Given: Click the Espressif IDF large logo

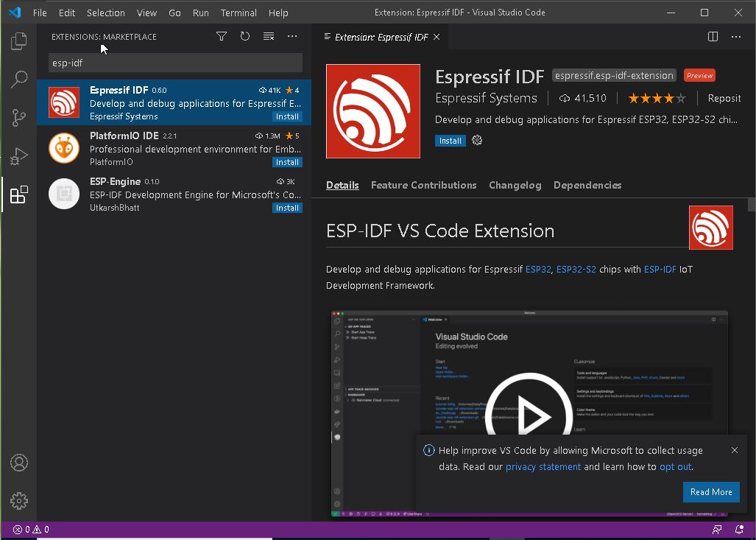Looking at the screenshot, I should [x=373, y=111].
